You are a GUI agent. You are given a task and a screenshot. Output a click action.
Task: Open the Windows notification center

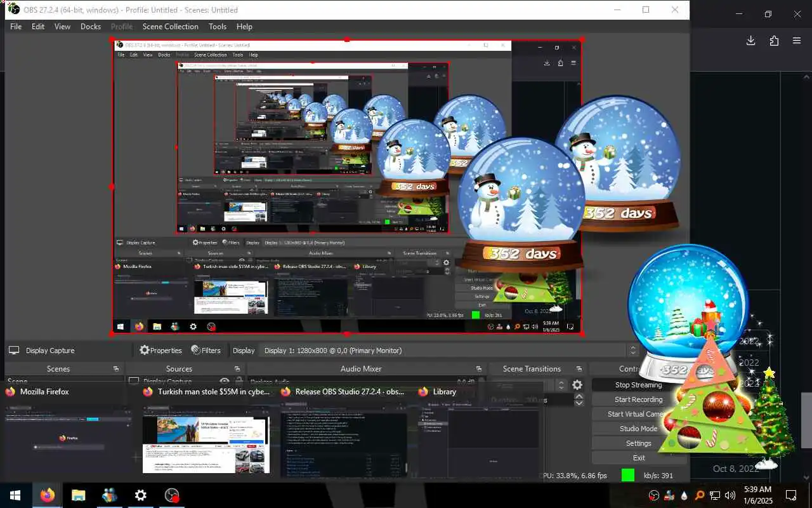[791, 495]
